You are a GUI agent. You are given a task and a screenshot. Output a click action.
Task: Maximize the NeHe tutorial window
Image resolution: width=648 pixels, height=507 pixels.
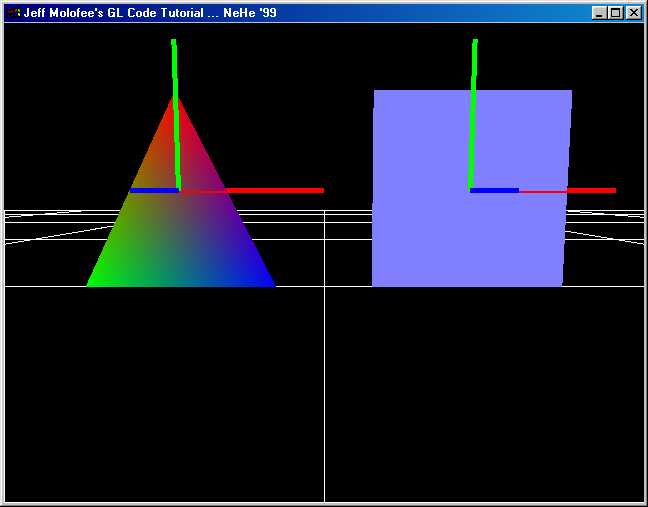615,13
